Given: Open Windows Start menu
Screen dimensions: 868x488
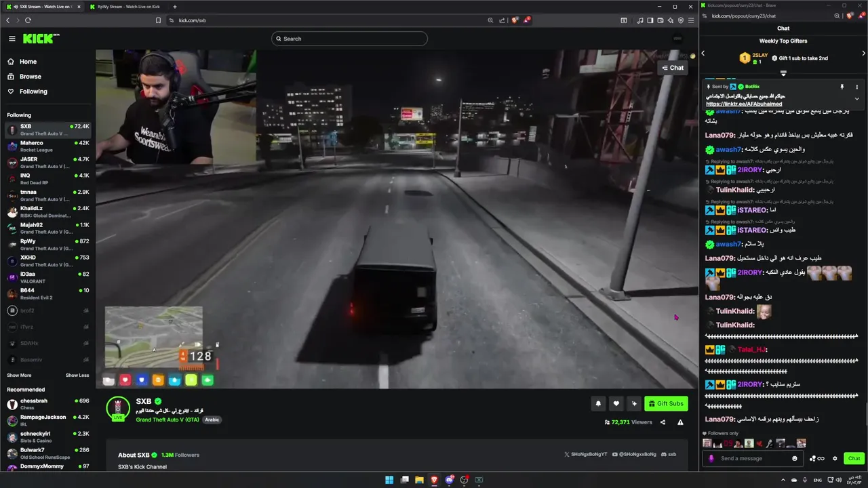Looking at the screenshot, I should pyautogui.click(x=389, y=480).
